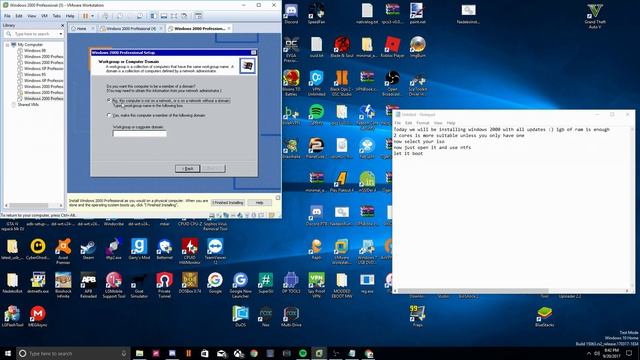This screenshot has width=640, height=360.
Task: Open the DOSBox 0.74 desktop icon
Action: (x=189, y=282)
